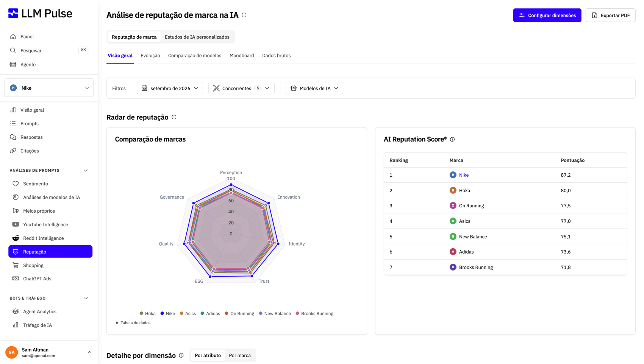This screenshot has height=364, width=644.
Task: Collapse the Bots e Tráfego section
Action: tap(86, 298)
